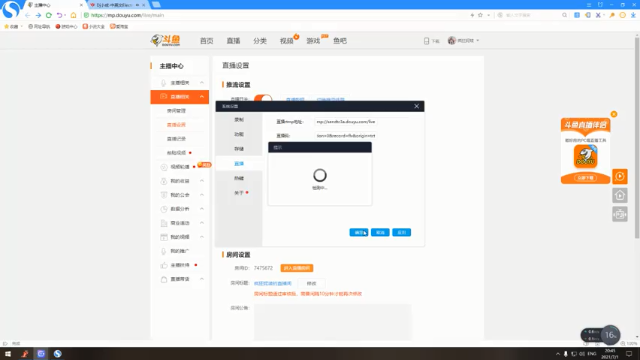Click the 16% accelerator ball widget

(x=611, y=335)
